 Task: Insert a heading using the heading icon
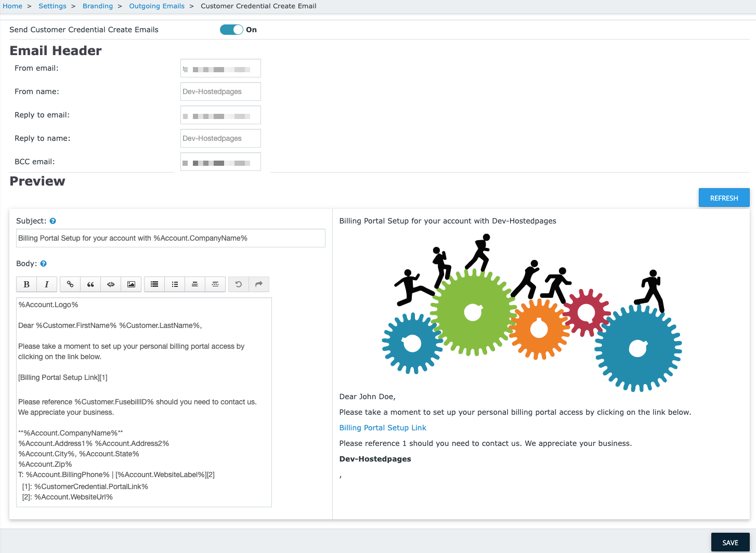coord(195,284)
